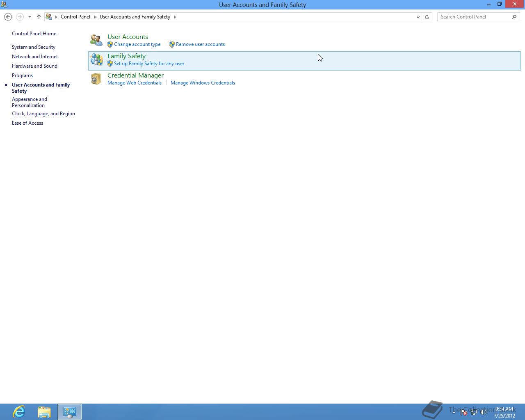Open the network tray icon
This screenshot has height=420, width=525.
coord(474,412)
